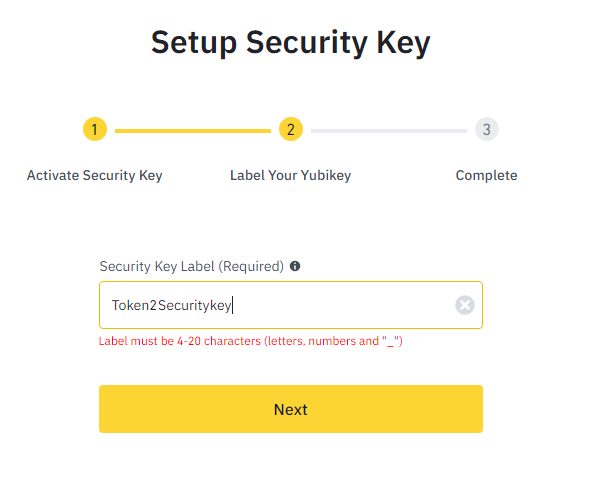
Task: Click the red 'Label must be' error message
Action: point(251,341)
